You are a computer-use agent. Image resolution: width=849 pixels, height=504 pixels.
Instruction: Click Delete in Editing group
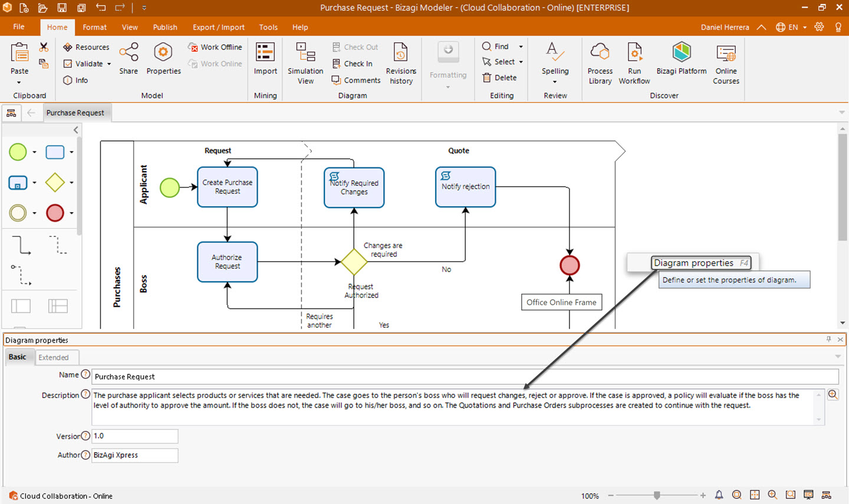click(x=499, y=78)
